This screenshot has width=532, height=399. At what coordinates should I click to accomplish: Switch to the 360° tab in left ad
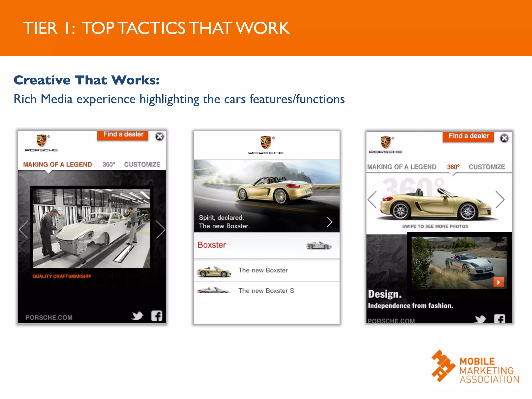tap(109, 164)
